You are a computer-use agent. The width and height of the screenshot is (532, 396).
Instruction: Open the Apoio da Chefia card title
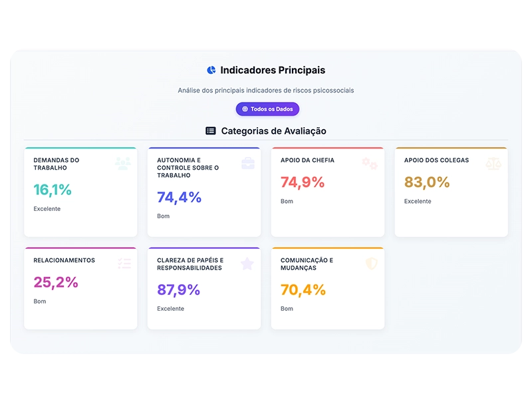307,160
